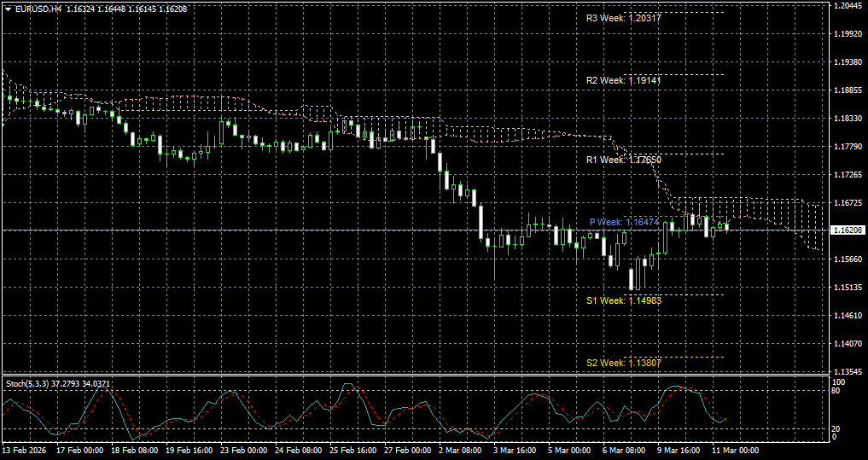Click price axis value 1.19920
Viewport: 868px width, 460px height.
click(x=848, y=34)
